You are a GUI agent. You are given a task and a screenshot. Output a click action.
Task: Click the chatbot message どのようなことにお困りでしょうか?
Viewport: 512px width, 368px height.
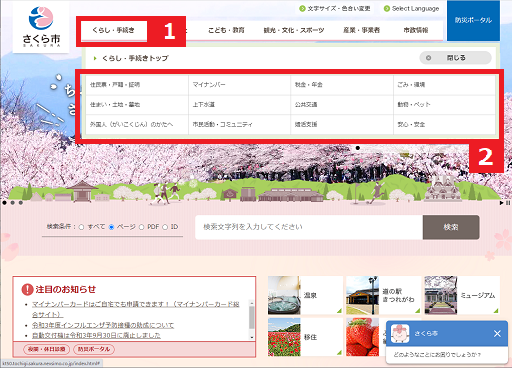pos(437,354)
